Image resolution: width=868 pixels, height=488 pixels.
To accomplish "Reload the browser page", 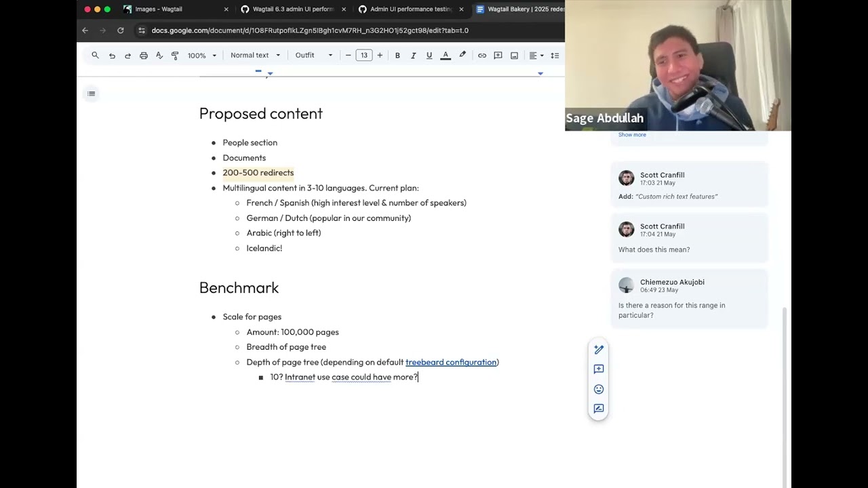I will pyautogui.click(x=121, y=30).
